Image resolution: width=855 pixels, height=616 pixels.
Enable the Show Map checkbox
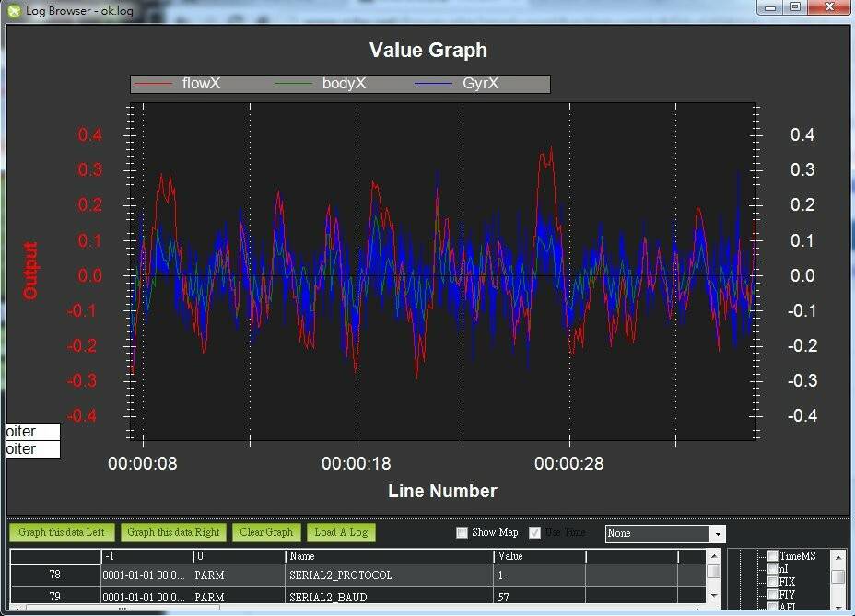tap(462, 532)
